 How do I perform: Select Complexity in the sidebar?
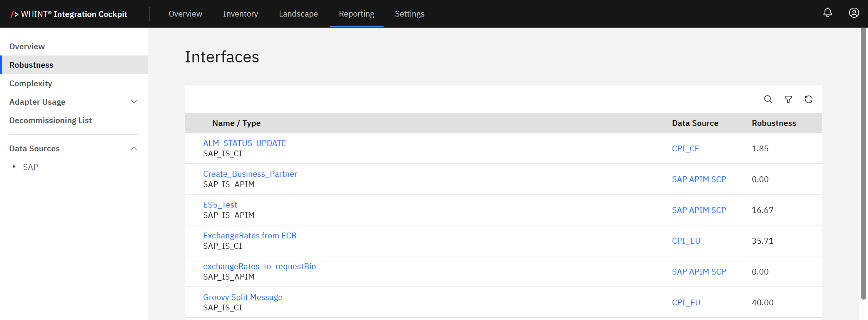[x=31, y=84]
